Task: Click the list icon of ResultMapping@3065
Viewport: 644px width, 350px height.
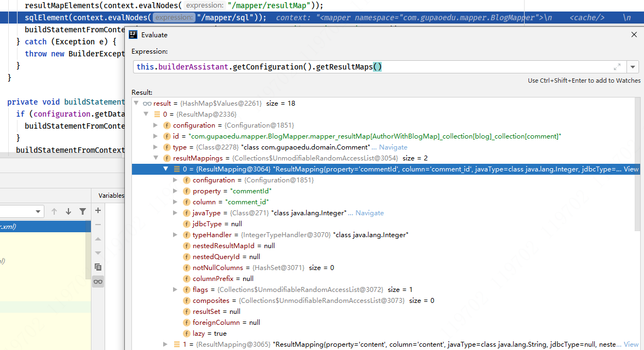Action: tap(176, 344)
